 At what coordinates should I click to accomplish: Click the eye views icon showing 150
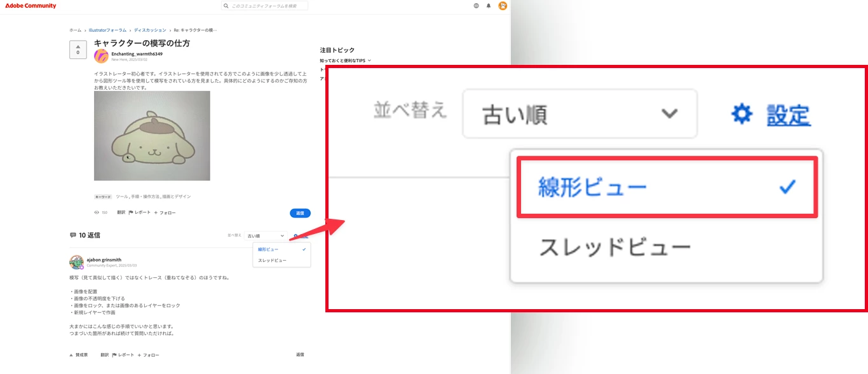(97, 212)
